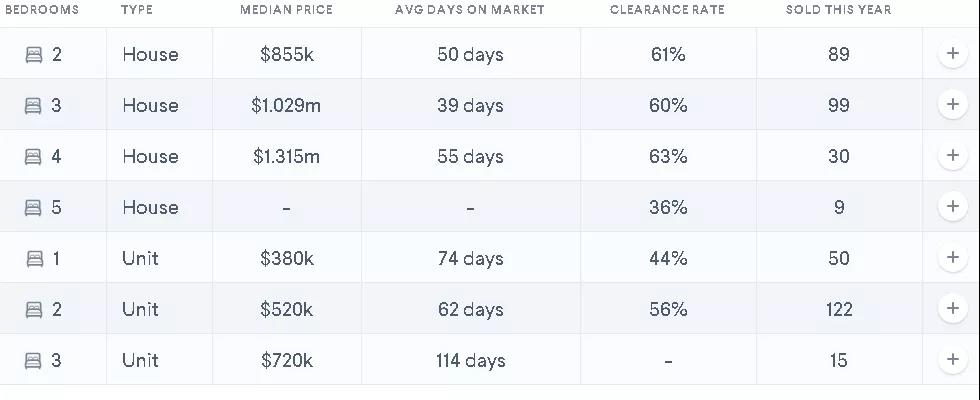This screenshot has height=400, width=980.
Task: Click the Median Price column header
Action: point(286,10)
